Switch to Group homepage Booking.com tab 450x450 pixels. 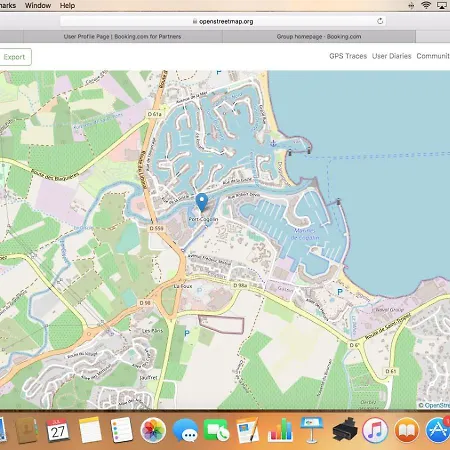point(319,36)
